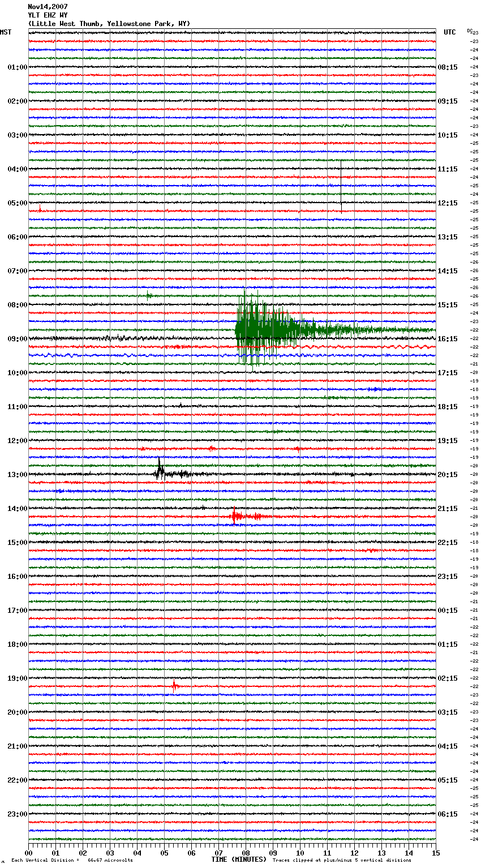Click the 15:15 UTC time label
Image resolution: width=481 pixels, height=868 pixels.
pos(448,305)
